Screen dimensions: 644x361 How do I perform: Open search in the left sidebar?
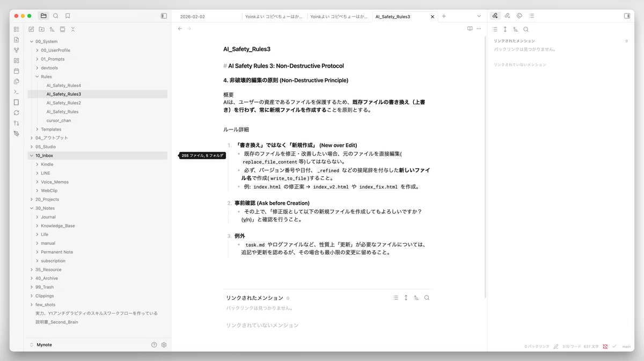pyautogui.click(x=56, y=16)
